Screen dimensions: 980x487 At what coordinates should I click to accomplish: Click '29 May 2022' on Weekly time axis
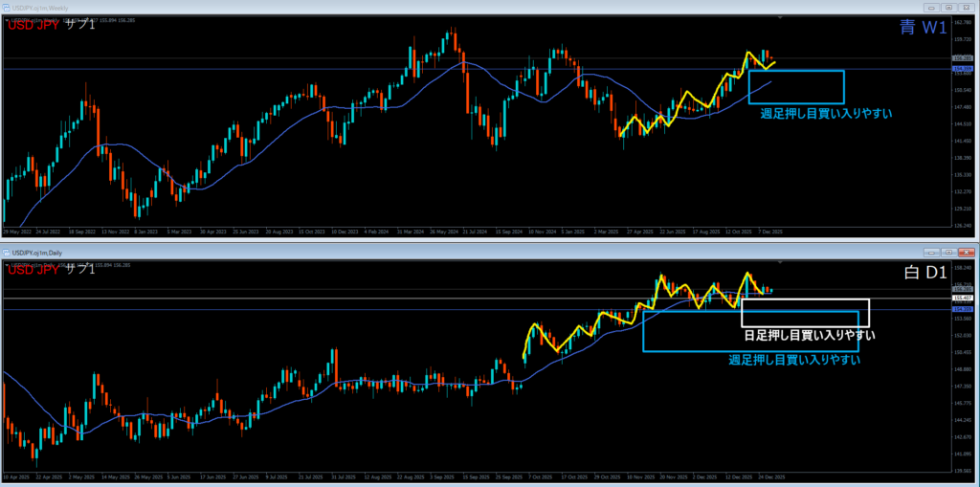(15, 232)
